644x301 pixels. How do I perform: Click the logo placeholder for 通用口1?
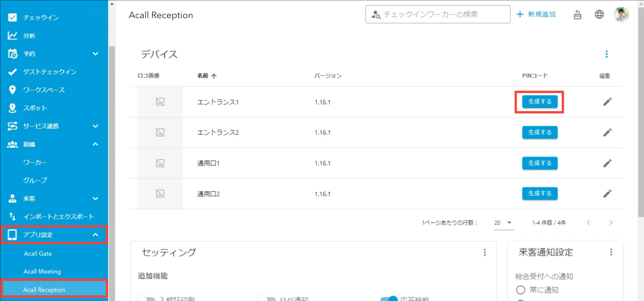160,163
